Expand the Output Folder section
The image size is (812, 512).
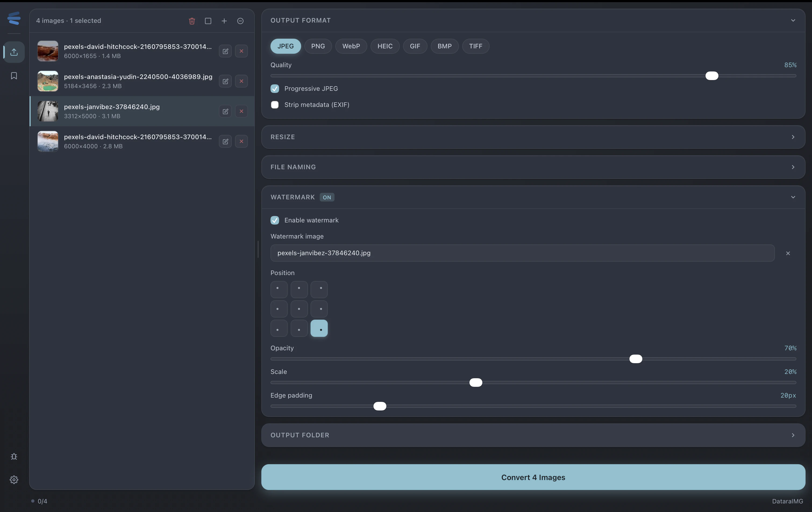[533, 435]
